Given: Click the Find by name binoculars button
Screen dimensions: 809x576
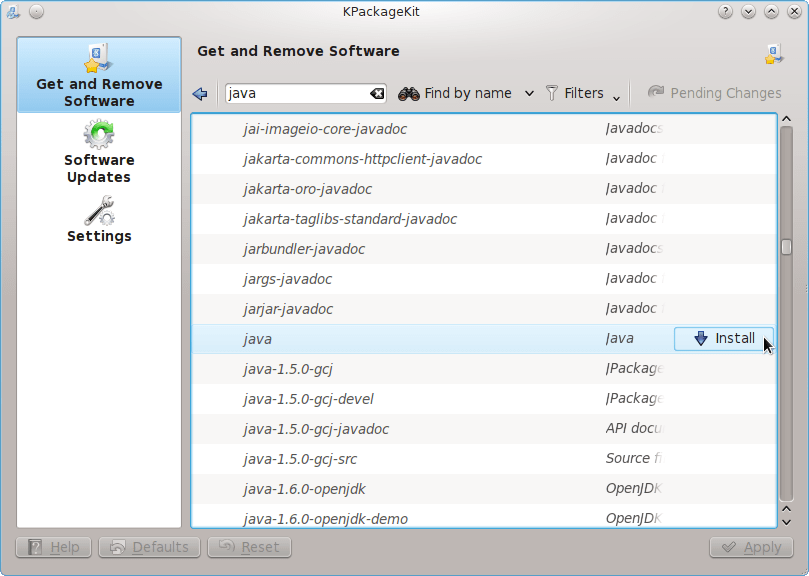Looking at the screenshot, I should (456, 93).
